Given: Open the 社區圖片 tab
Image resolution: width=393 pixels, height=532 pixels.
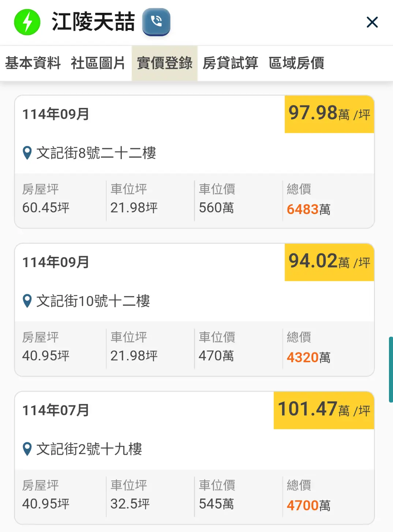Looking at the screenshot, I should point(98,63).
